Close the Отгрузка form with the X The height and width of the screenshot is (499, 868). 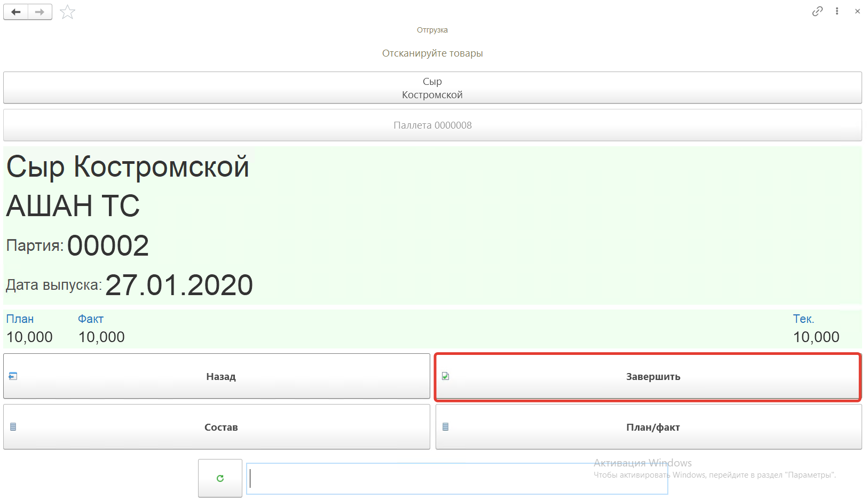857,11
